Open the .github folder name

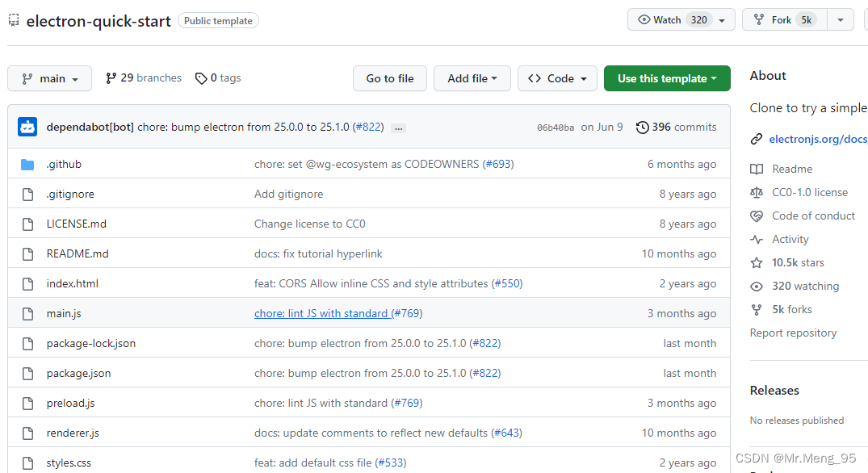point(64,165)
